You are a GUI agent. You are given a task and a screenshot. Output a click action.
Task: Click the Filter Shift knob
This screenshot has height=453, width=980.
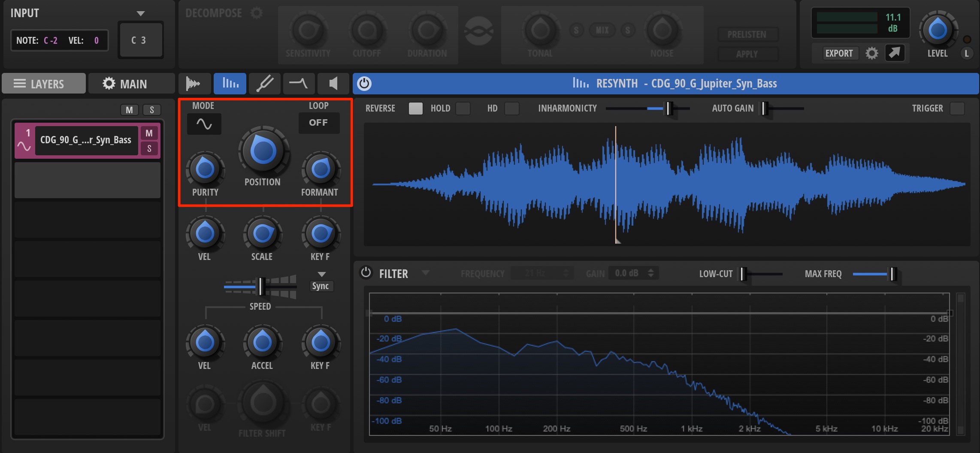[263, 403]
